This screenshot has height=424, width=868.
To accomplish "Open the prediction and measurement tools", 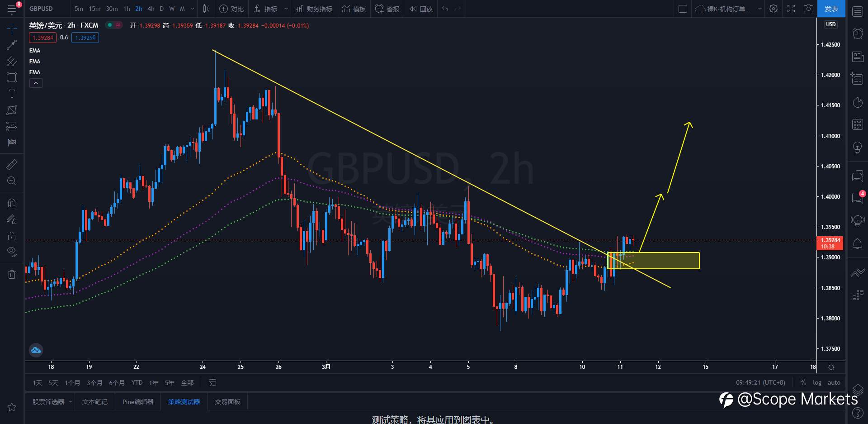I will (12, 126).
